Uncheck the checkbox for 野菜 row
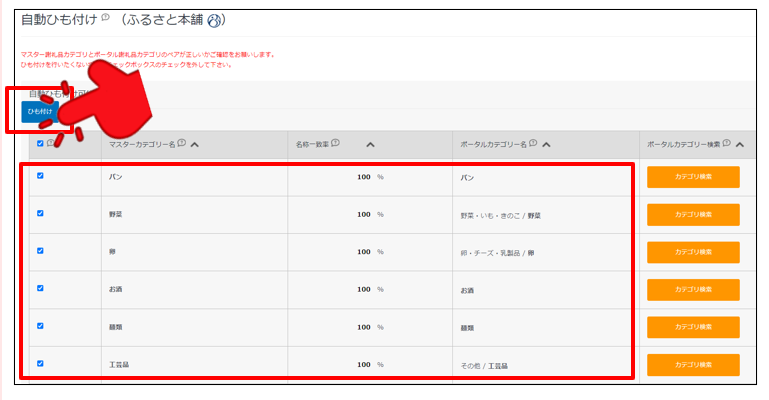 40,213
